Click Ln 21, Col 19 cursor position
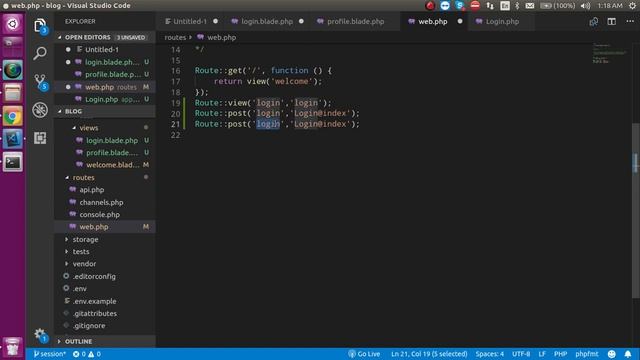 [429, 354]
